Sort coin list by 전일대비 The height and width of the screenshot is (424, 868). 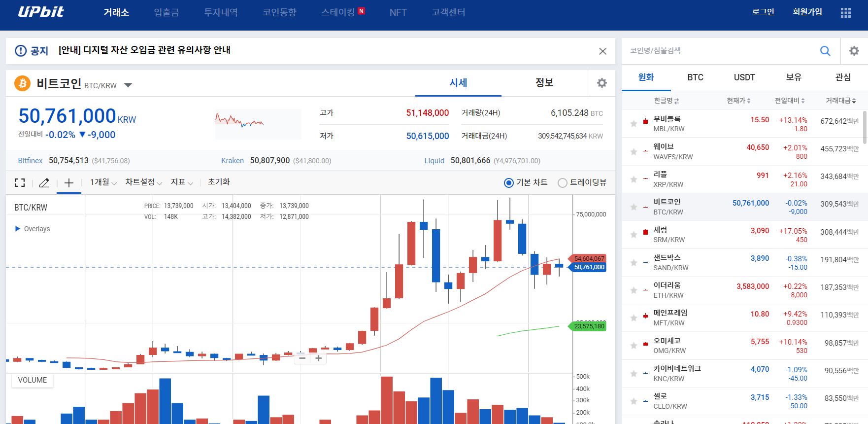(x=790, y=101)
